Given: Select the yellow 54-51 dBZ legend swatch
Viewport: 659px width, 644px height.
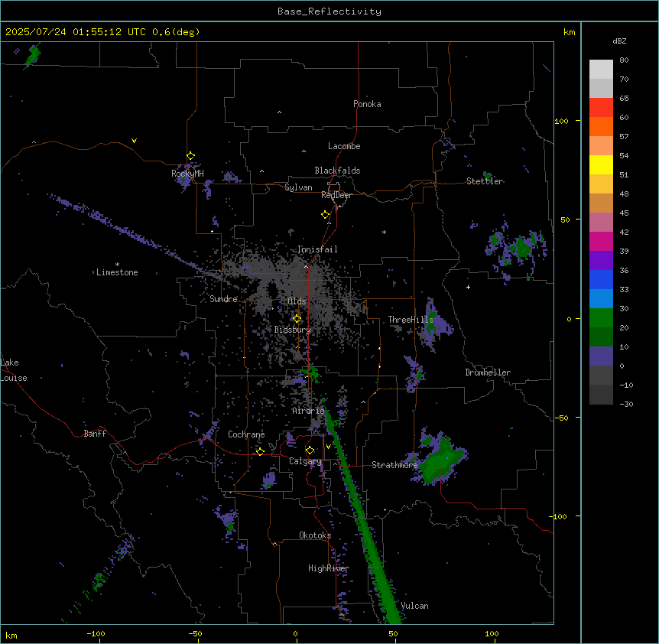Looking at the screenshot, I should [601, 165].
